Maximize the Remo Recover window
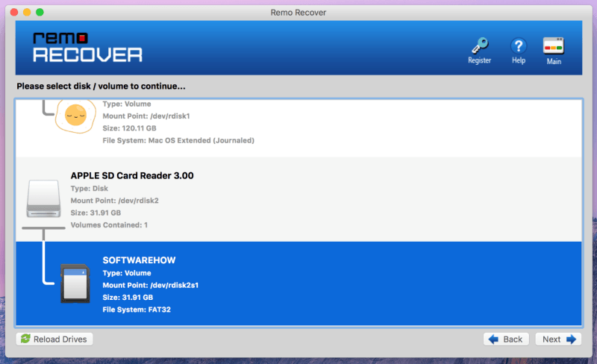Image resolution: width=597 pixels, height=364 pixels. point(40,12)
